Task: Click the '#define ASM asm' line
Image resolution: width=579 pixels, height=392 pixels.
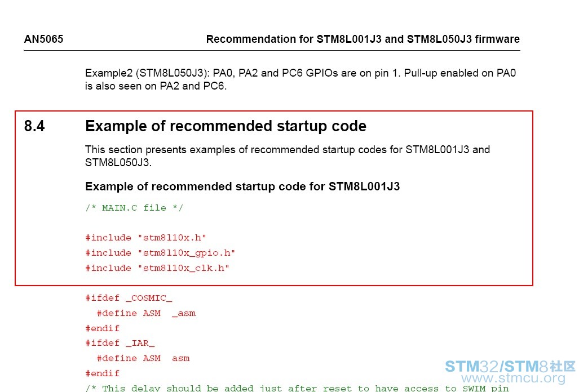Action: (x=143, y=358)
